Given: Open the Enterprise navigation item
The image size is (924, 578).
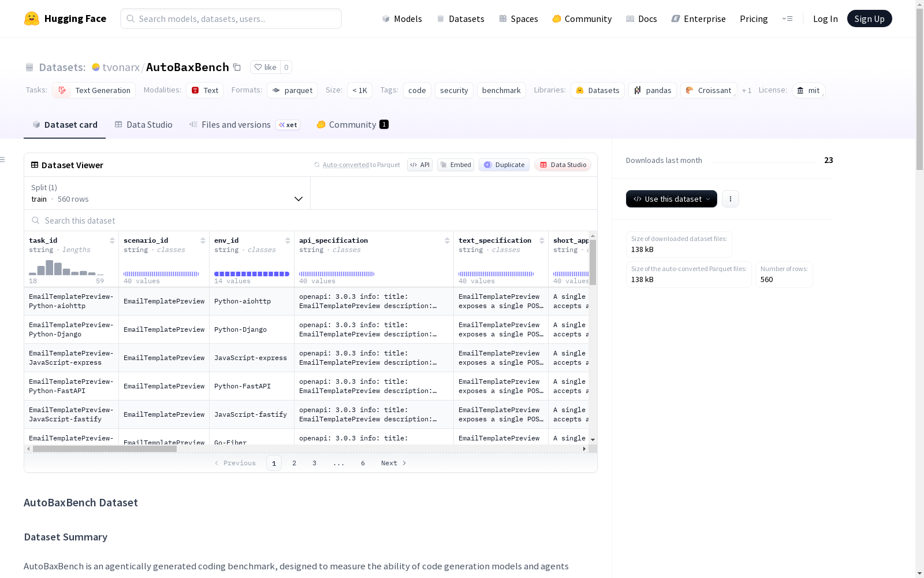Looking at the screenshot, I should pyautogui.click(x=698, y=18).
